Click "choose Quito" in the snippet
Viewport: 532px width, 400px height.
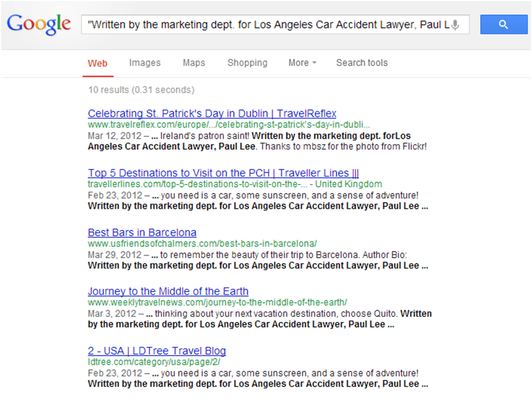point(369,314)
